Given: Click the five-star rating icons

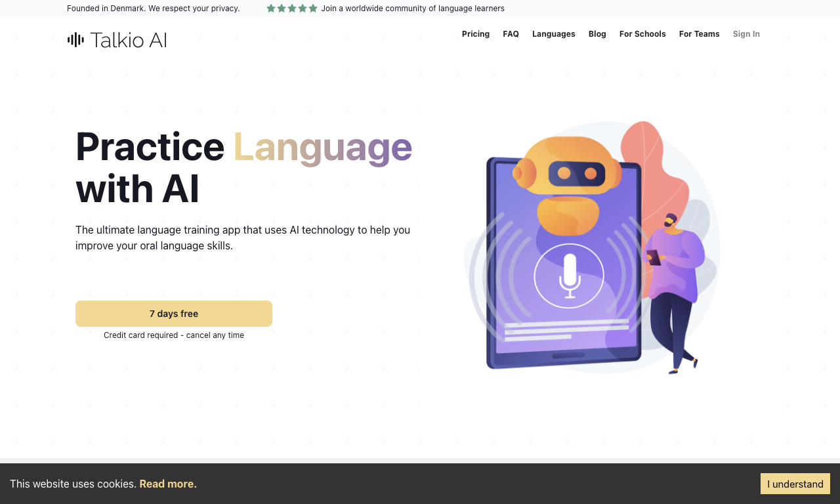Looking at the screenshot, I should pyautogui.click(x=292, y=9).
